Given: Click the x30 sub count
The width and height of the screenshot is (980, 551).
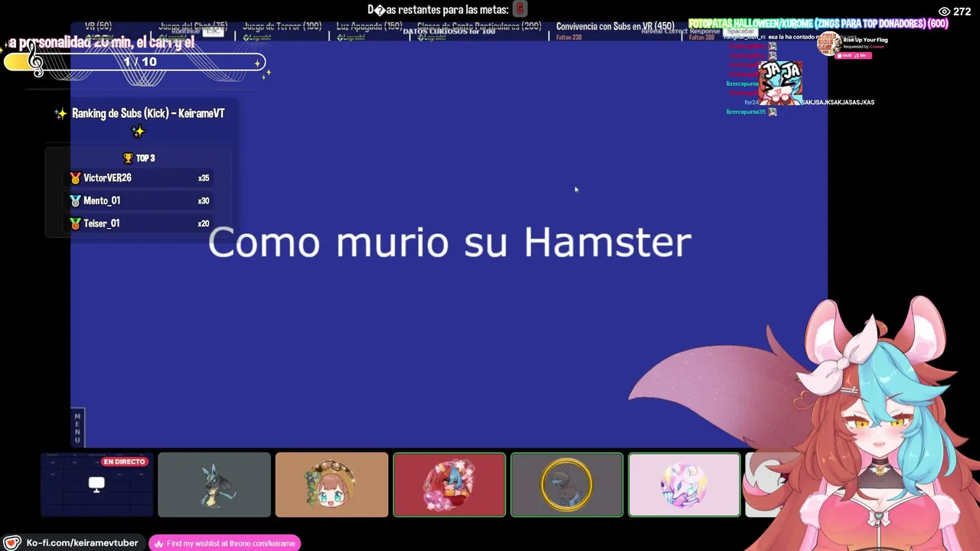Looking at the screenshot, I should point(204,201).
